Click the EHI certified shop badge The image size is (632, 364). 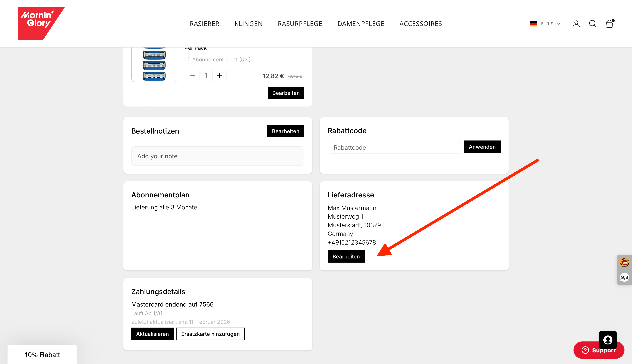[624, 263]
